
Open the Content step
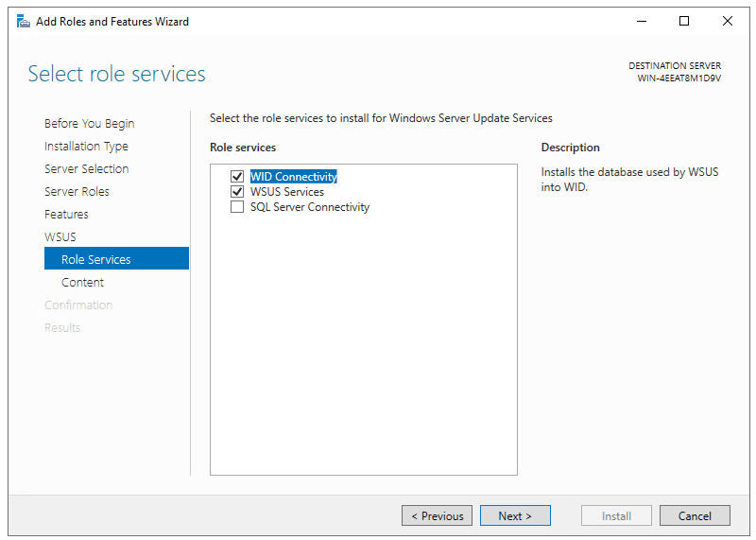tap(82, 283)
